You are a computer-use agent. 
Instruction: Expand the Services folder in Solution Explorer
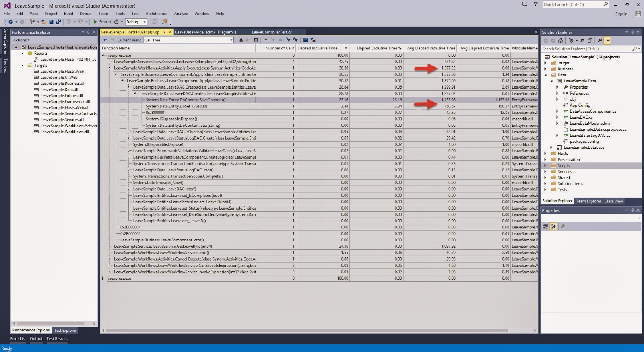(x=545, y=171)
